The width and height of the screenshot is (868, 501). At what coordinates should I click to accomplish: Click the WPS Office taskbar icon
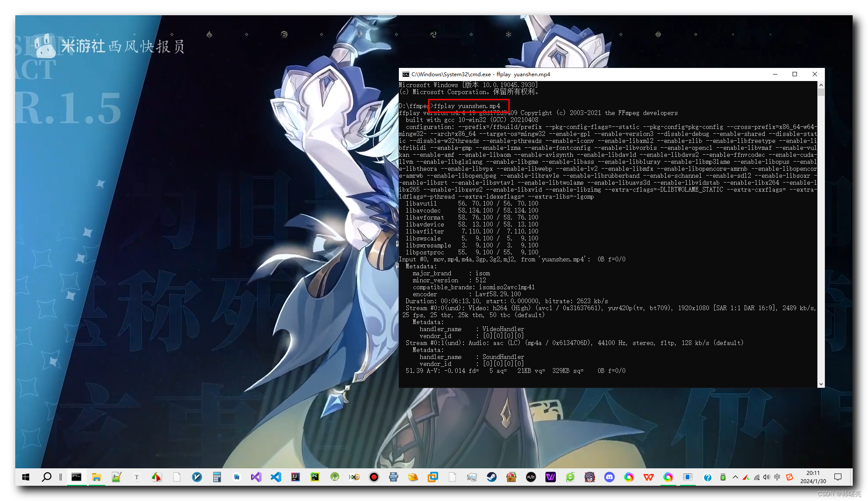648,477
